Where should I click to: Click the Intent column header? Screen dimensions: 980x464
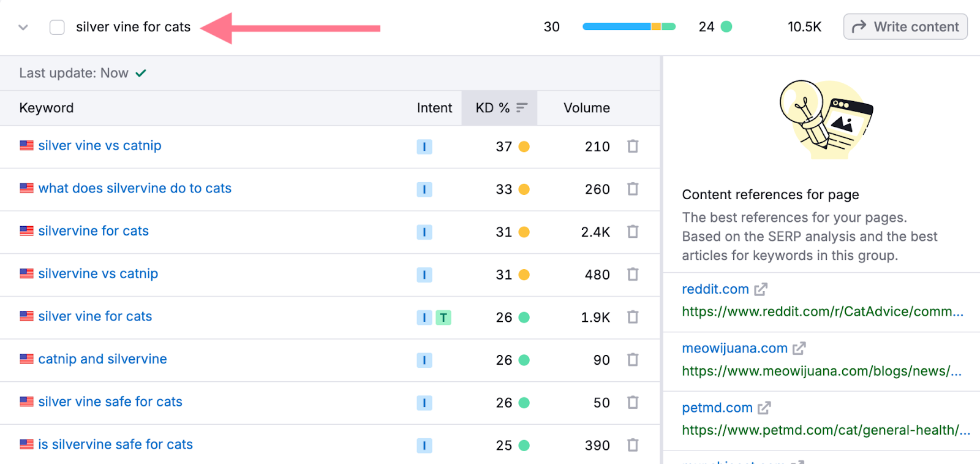tap(434, 108)
